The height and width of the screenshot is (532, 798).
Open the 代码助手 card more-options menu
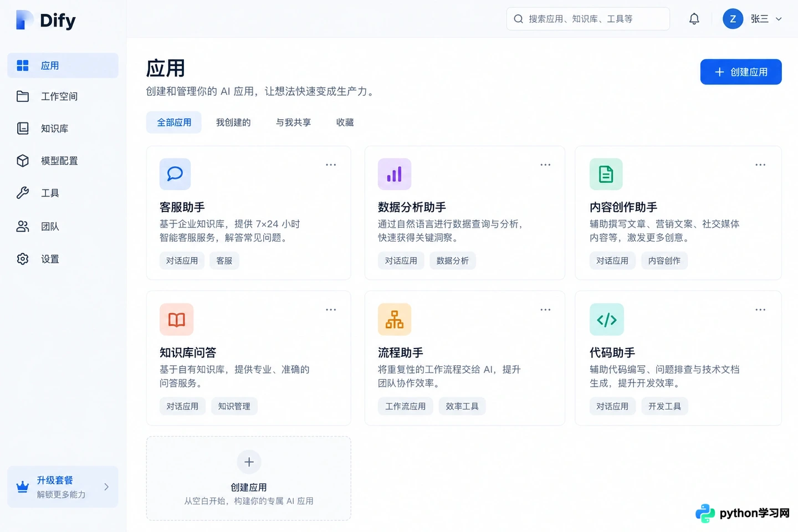pos(760,310)
